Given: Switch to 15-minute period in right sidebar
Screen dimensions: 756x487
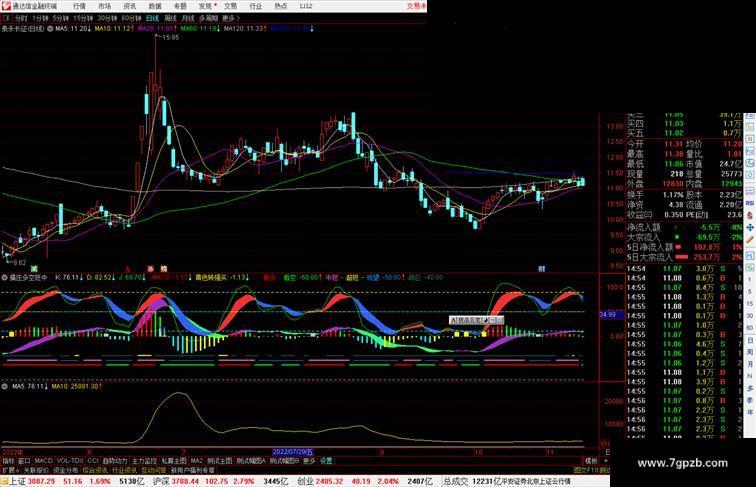Looking at the screenshot, I should pos(750,303).
